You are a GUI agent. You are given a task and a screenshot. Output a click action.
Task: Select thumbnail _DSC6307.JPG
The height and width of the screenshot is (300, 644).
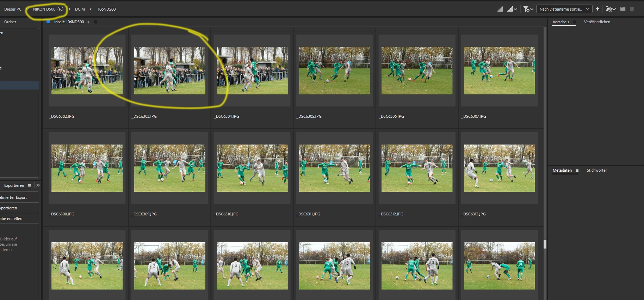click(x=499, y=71)
